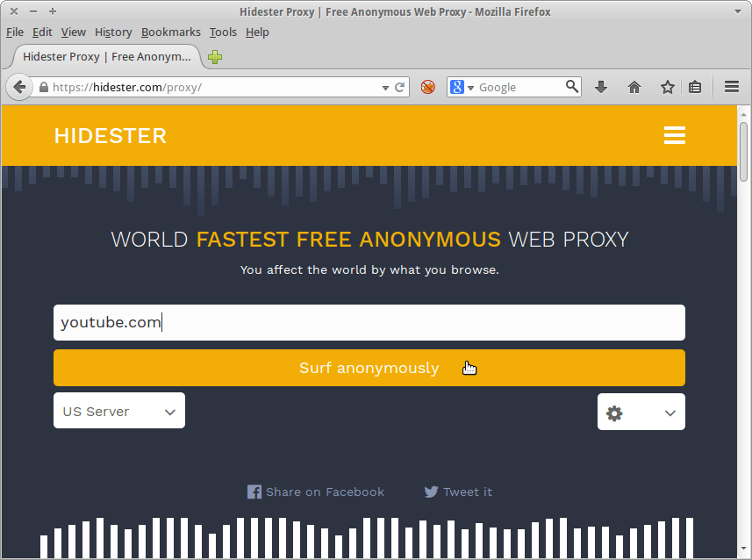Click the scrollbar down arrow
Image resolution: width=752 pixels, height=560 pixels.
(x=743, y=548)
